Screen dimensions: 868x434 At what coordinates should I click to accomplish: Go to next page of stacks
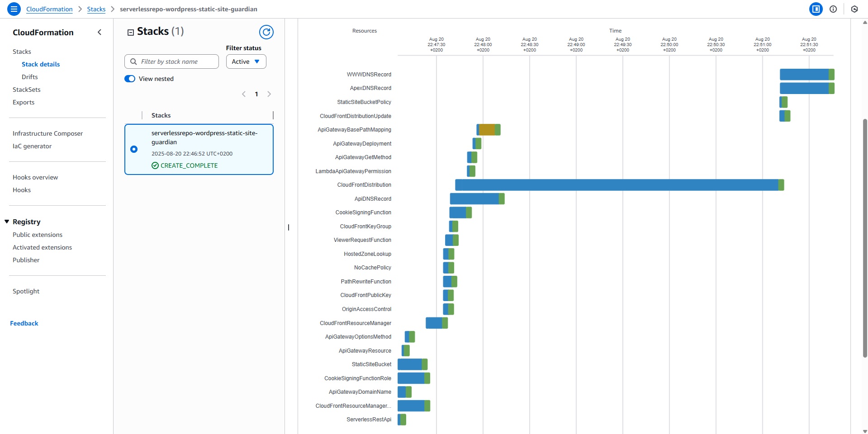(x=269, y=94)
